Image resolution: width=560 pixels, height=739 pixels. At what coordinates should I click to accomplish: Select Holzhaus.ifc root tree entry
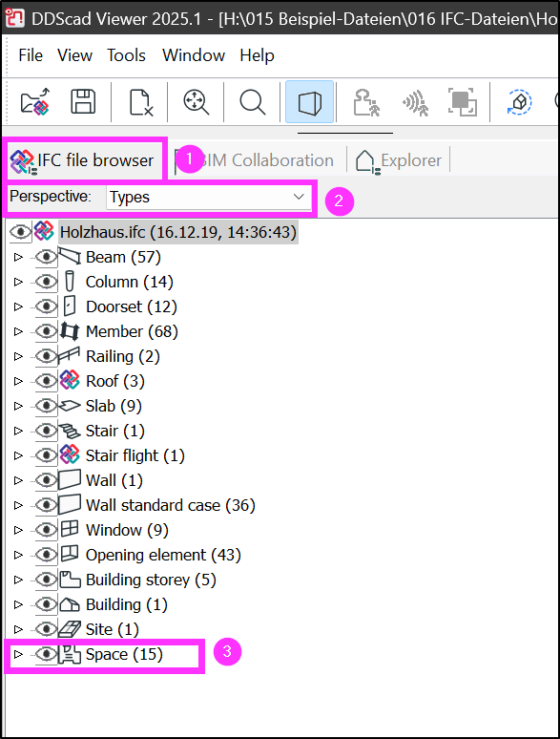[178, 232]
